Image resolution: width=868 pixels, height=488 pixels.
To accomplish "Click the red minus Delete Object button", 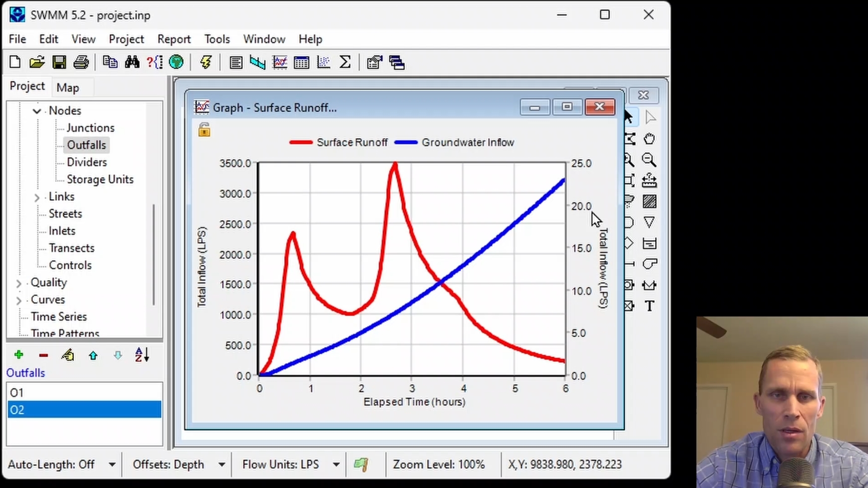I will point(43,355).
